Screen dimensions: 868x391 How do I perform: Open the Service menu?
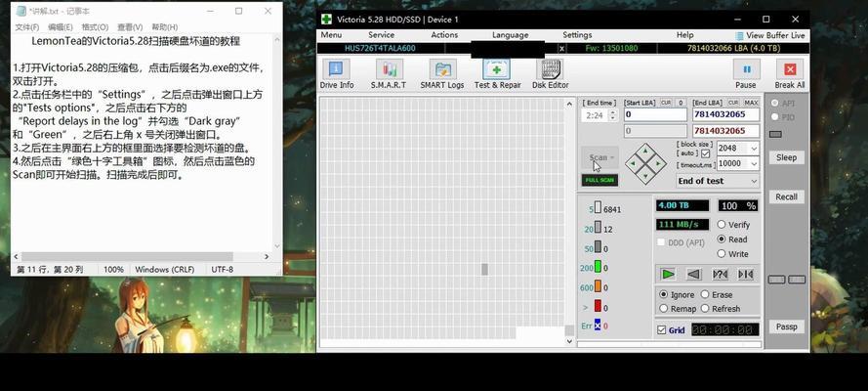click(382, 35)
